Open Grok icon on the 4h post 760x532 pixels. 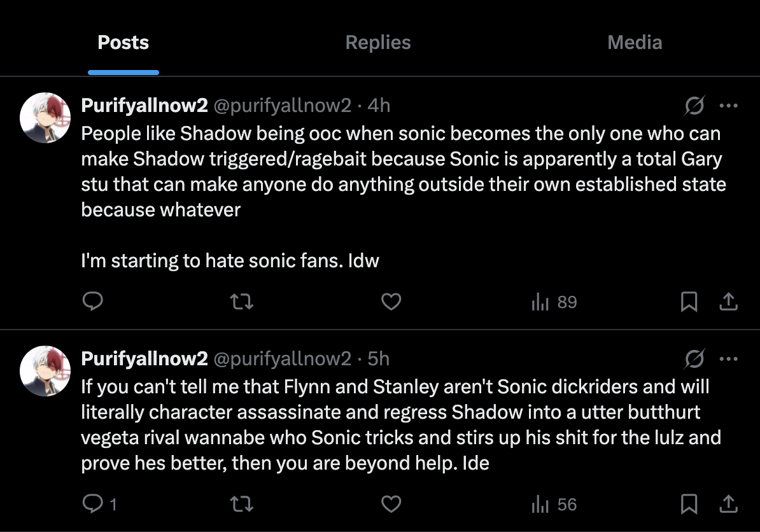pos(694,106)
